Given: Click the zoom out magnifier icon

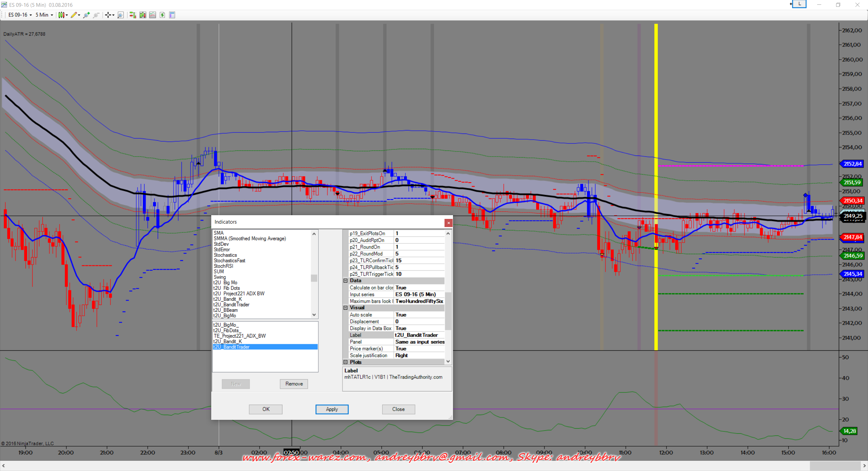Looking at the screenshot, I should [x=96, y=15].
